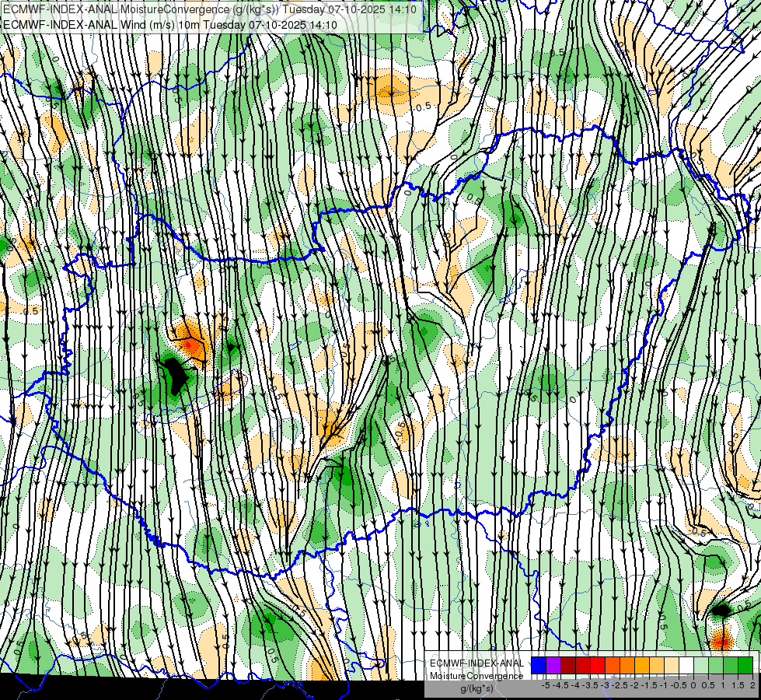Viewport: 761px width, 700px height.
Task: Click the darkest green legend swatch ending at 2
Action: (x=745, y=665)
